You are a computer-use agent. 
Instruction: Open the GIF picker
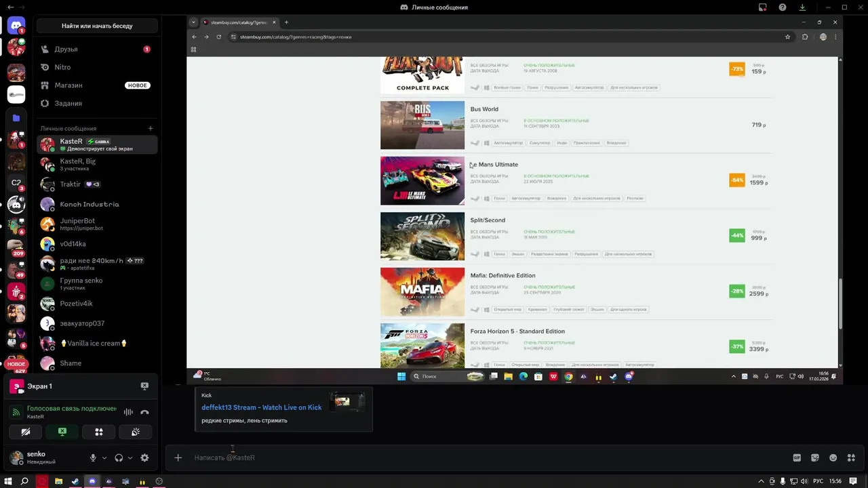tap(797, 457)
